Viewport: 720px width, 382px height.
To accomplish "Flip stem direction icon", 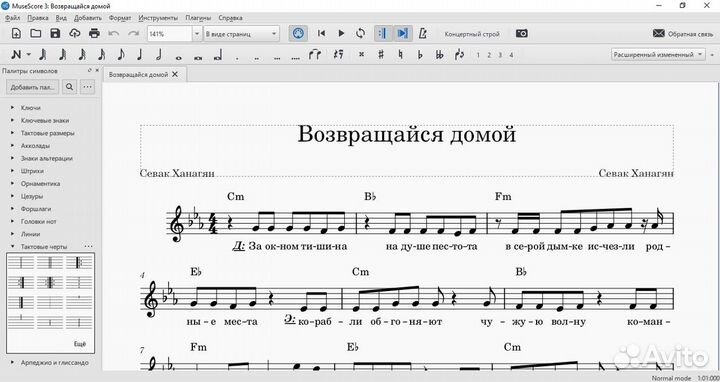I will 459,55.
